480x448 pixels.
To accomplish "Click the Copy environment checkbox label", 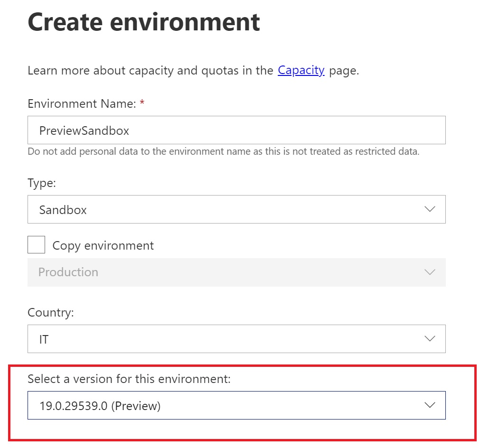I will click(103, 245).
